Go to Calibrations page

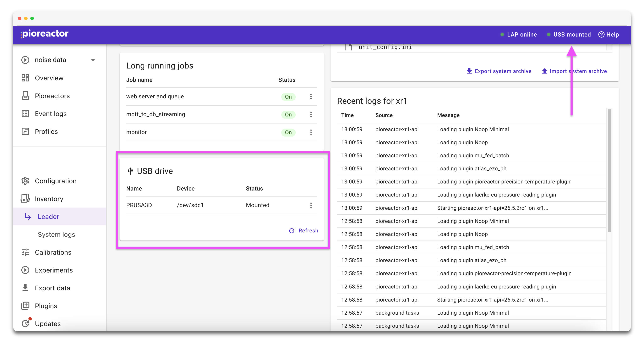[60, 252]
